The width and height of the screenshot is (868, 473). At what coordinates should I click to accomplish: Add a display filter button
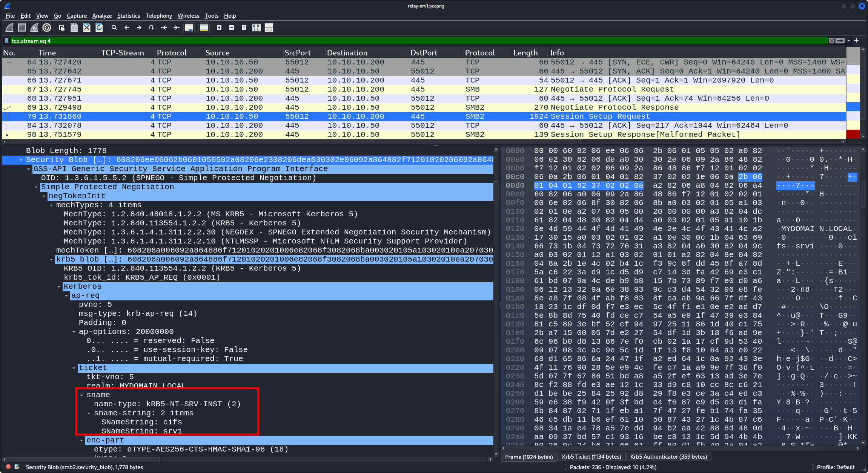click(x=856, y=40)
